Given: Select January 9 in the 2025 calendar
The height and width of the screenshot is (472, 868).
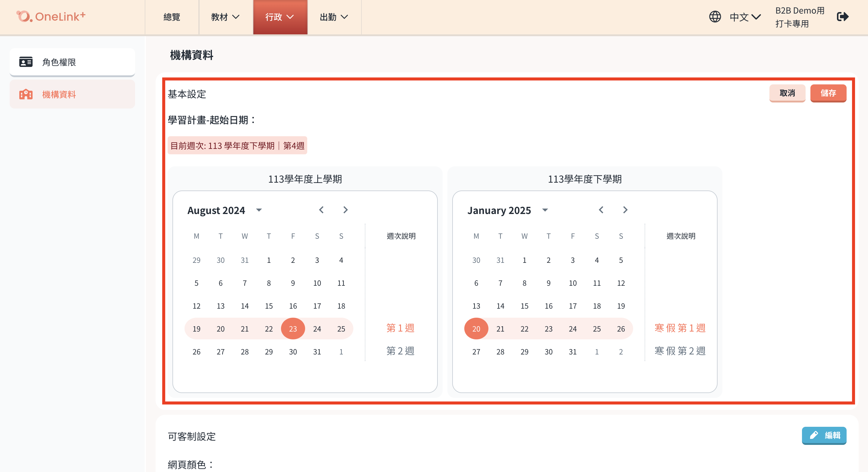Looking at the screenshot, I should pos(548,283).
